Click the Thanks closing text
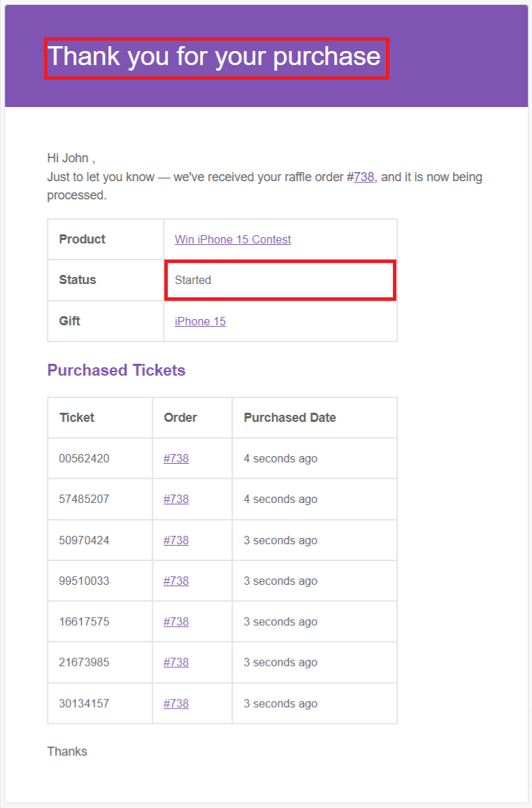The height and width of the screenshot is (808, 532). coord(66,751)
